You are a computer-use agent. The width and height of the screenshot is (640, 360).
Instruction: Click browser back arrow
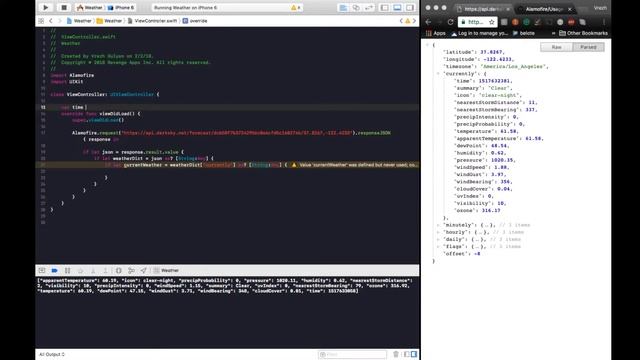click(x=428, y=22)
